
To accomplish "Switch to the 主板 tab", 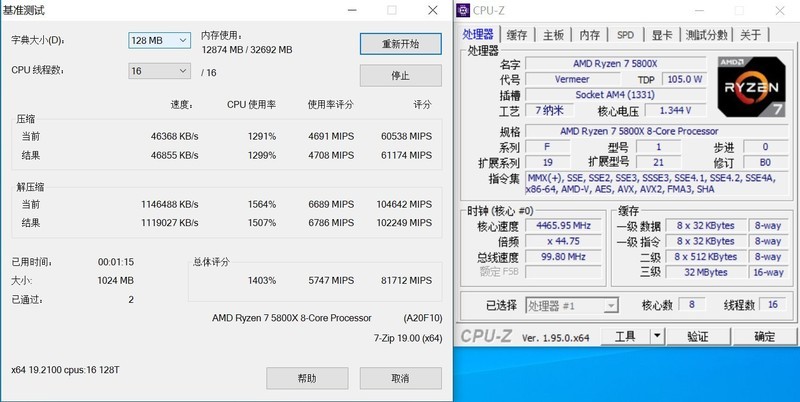I will tap(553, 35).
